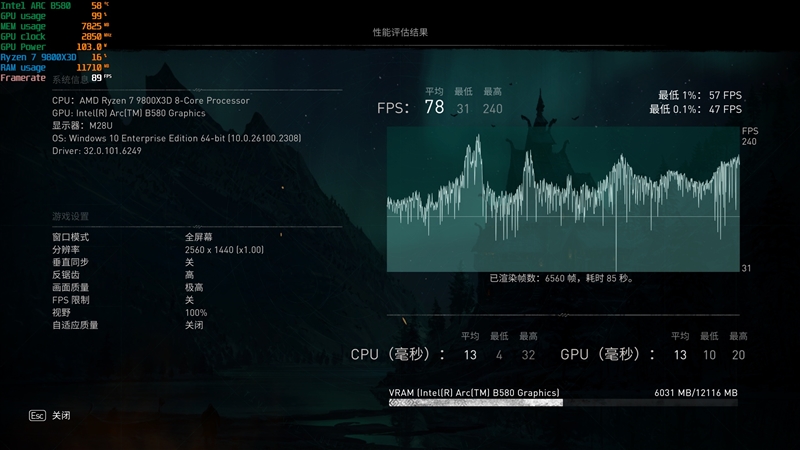Click the minimum FPS value 31
The width and height of the screenshot is (800, 450).
coord(463,109)
